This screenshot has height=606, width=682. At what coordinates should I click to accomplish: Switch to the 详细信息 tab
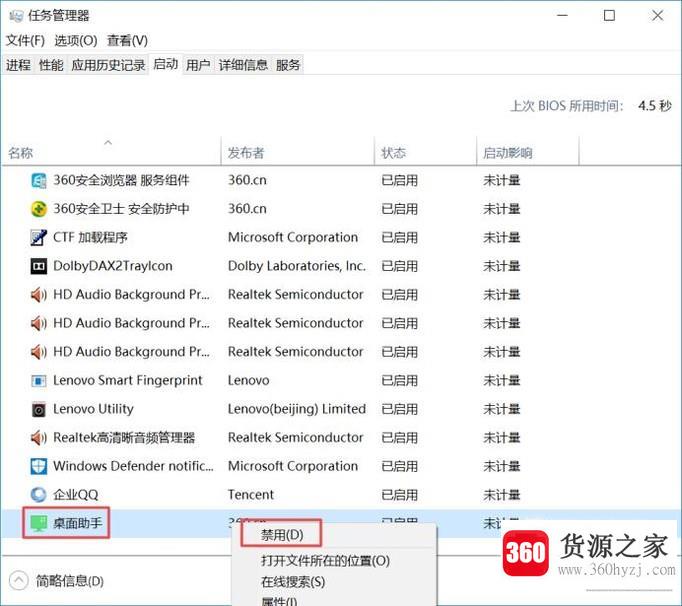243,65
